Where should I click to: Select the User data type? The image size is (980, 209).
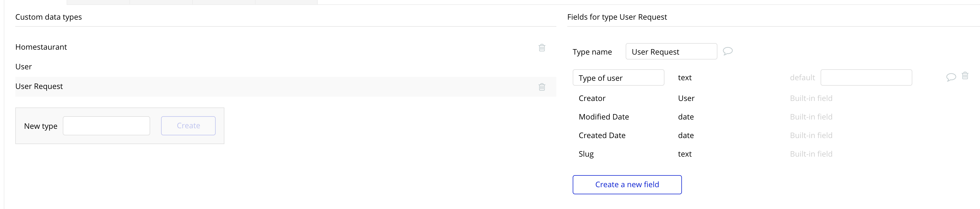[23, 67]
